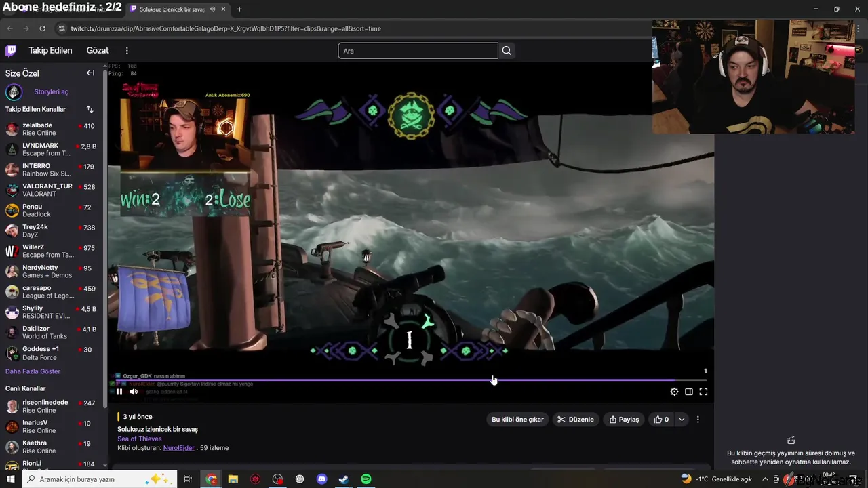Screen dimensions: 868x488
Task: Open the site information icon in address bar
Action: click(x=62, y=28)
